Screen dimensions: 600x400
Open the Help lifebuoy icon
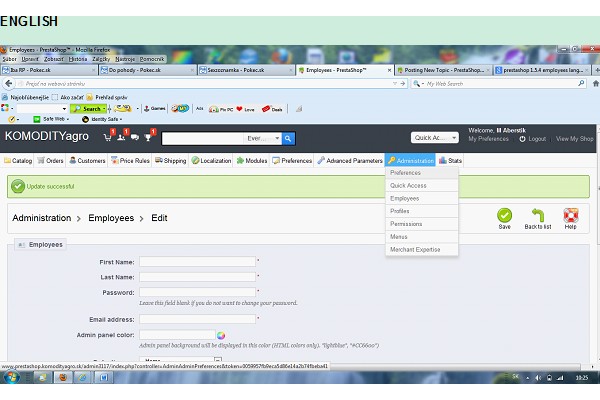pyautogui.click(x=571, y=215)
